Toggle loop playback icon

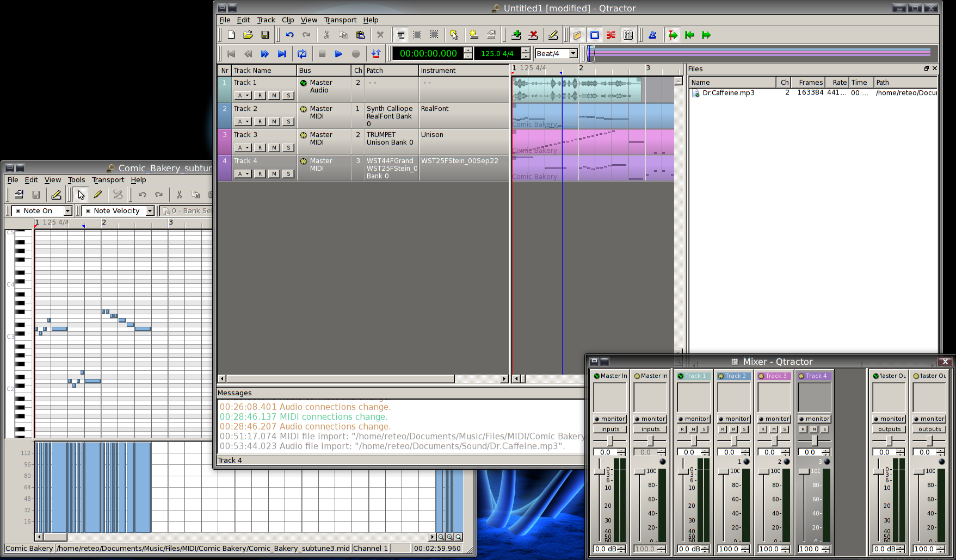pyautogui.click(x=302, y=54)
